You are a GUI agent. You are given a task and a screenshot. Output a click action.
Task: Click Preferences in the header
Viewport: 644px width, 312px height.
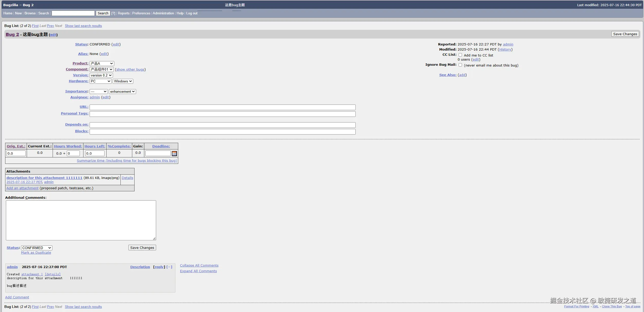(141, 13)
